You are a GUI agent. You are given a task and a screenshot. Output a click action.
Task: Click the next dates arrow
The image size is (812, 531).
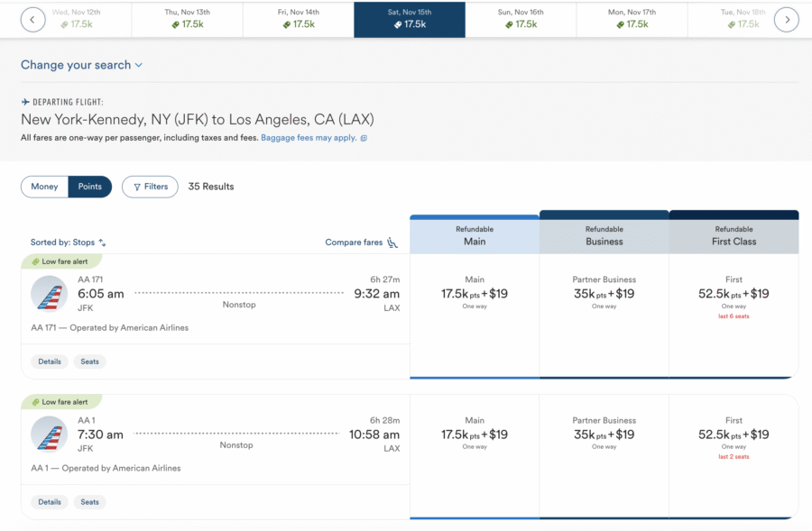point(786,18)
